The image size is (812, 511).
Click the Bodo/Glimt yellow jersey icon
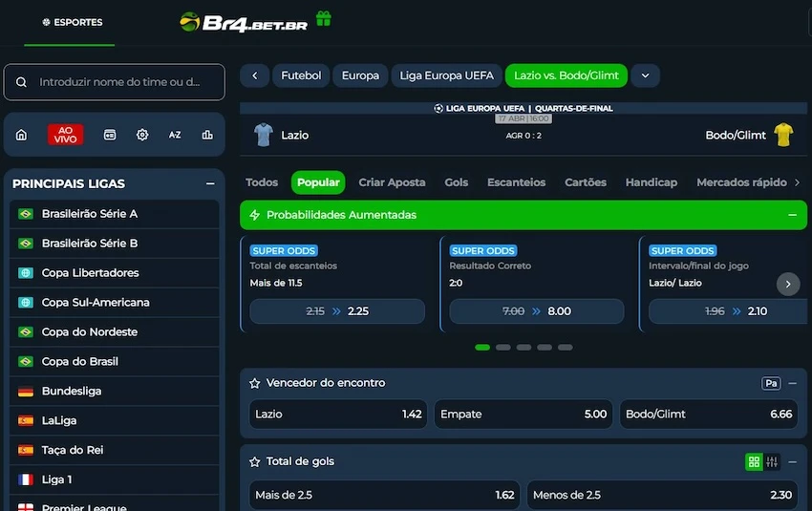(783, 135)
